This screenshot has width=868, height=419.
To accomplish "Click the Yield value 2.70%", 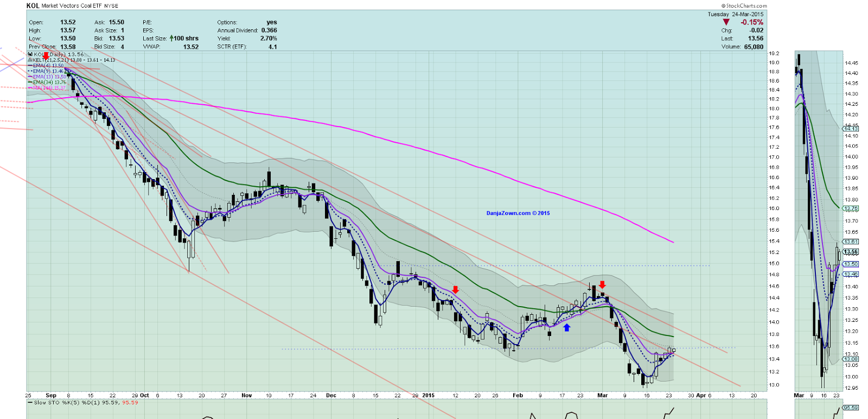I will click(x=269, y=39).
